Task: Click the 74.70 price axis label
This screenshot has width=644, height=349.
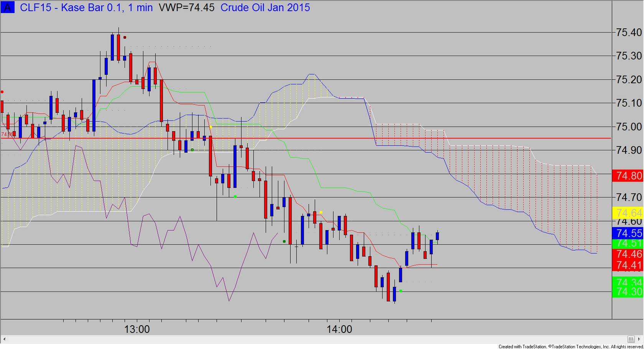Action: 629,197
